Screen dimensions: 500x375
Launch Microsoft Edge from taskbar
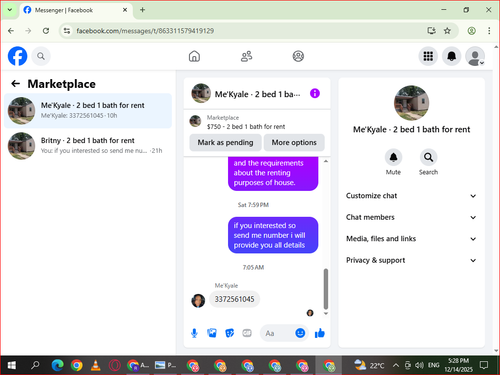pyautogui.click(x=57, y=365)
